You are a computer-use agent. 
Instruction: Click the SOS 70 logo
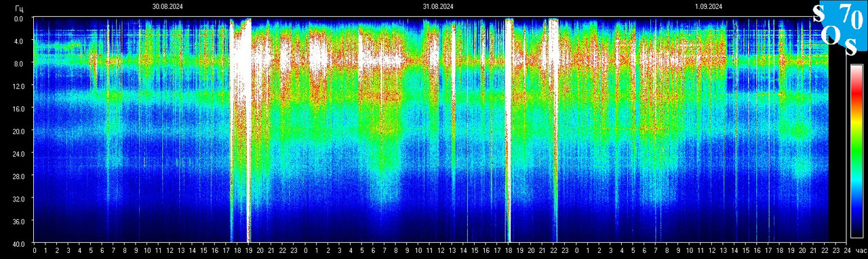coord(840,28)
